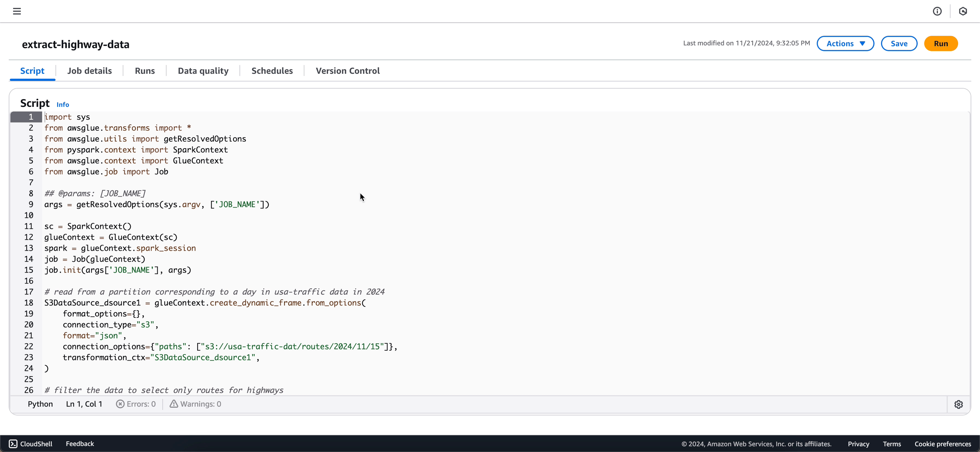Save the current script changes
This screenshot has width=980, height=452.
(899, 43)
